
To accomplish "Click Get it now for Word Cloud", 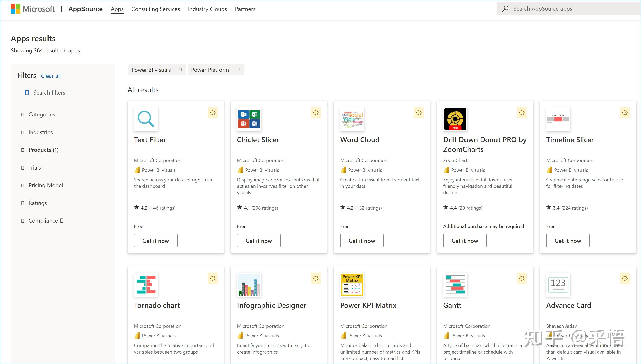I will [362, 241].
